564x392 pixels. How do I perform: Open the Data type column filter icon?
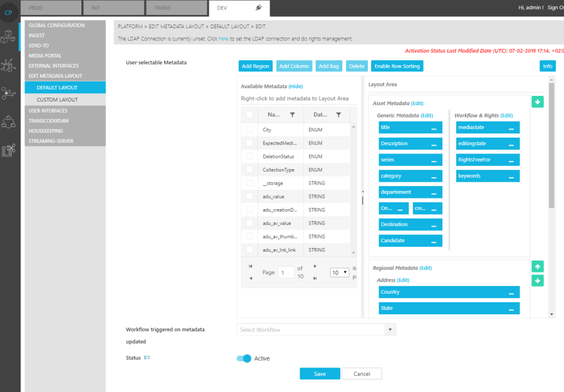click(338, 115)
